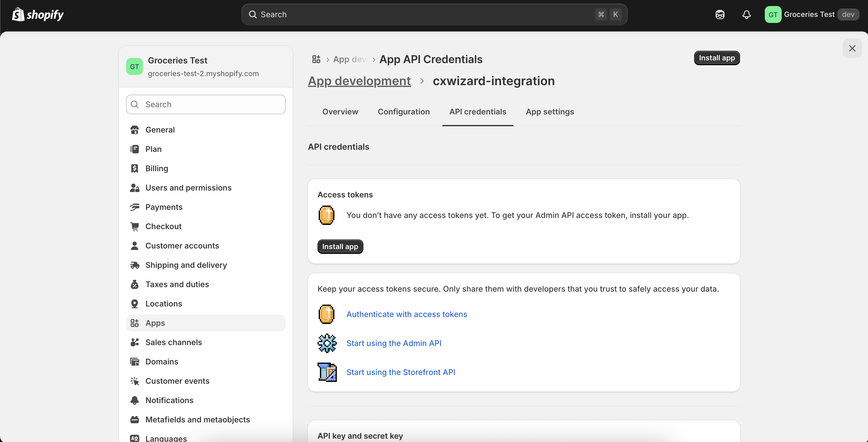868x442 pixels.
Task: Open the App settings tab
Action: (550, 112)
